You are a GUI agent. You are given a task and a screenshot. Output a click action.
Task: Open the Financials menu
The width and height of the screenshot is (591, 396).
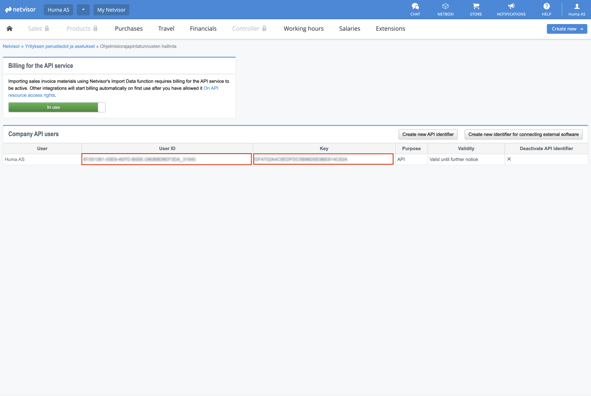(x=203, y=28)
